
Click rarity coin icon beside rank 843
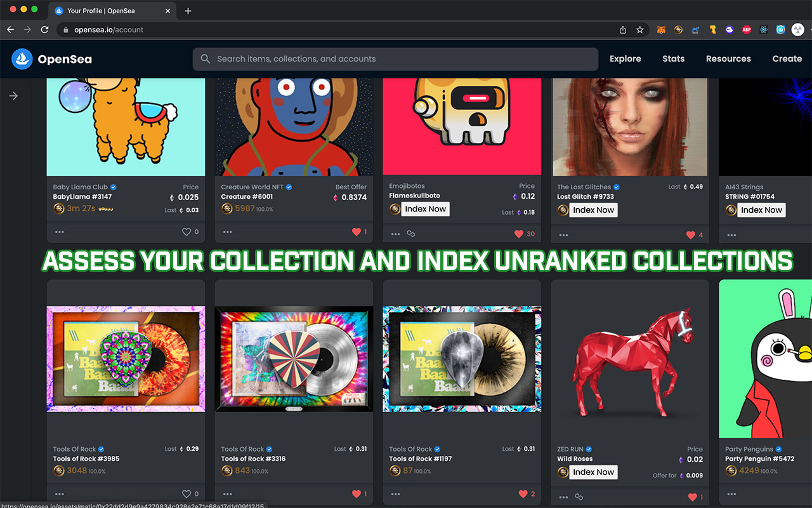point(227,471)
